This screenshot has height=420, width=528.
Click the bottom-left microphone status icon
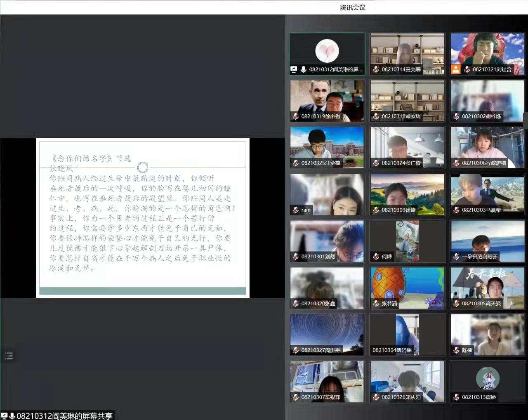(12, 415)
